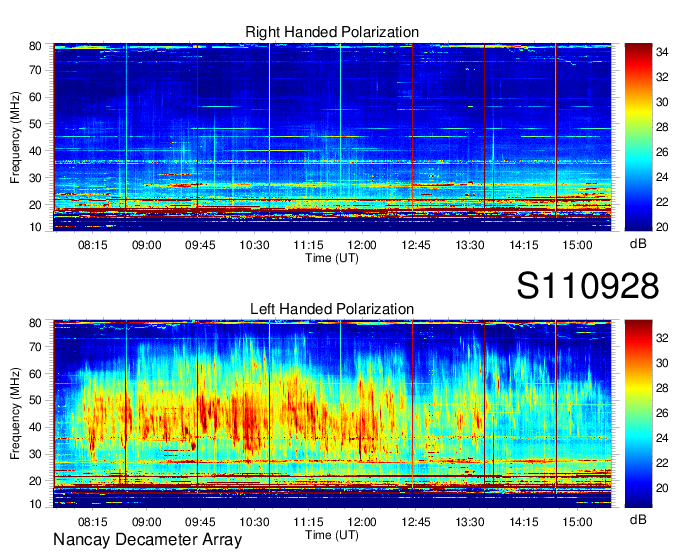
Task: Select the upper plot's "Frequency (MHz)" axis label
Action: click(x=16, y=137)
